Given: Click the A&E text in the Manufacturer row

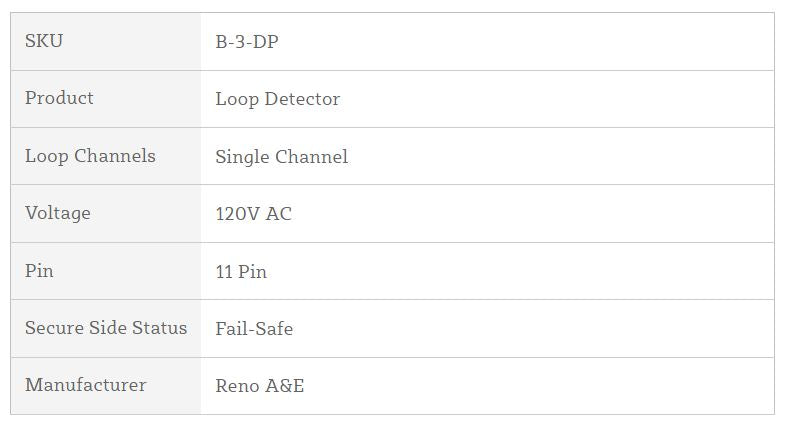Looking at the screenshot, I should 285,386.
